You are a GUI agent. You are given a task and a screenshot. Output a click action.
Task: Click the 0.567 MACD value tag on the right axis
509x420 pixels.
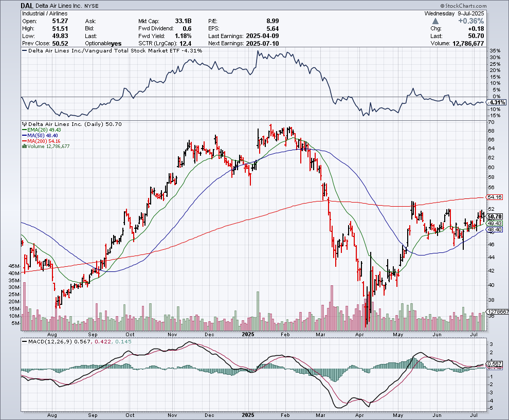pyautogui.click(x=495, y=364)
